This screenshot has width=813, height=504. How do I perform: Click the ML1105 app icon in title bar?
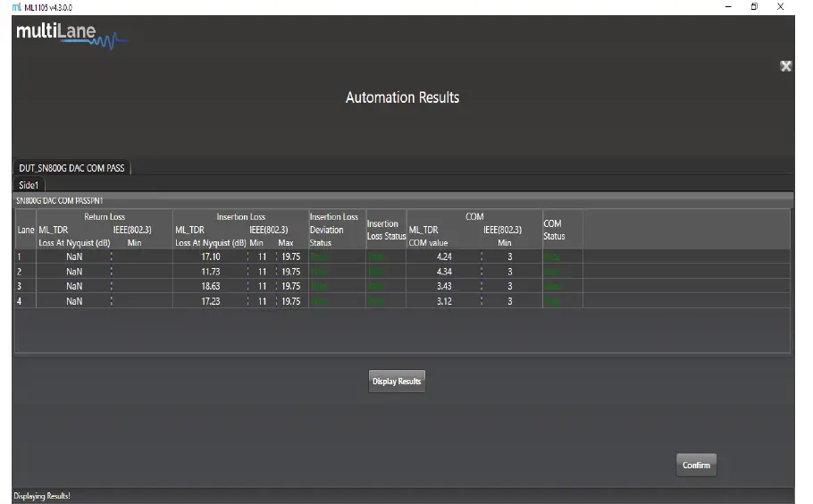17,7
